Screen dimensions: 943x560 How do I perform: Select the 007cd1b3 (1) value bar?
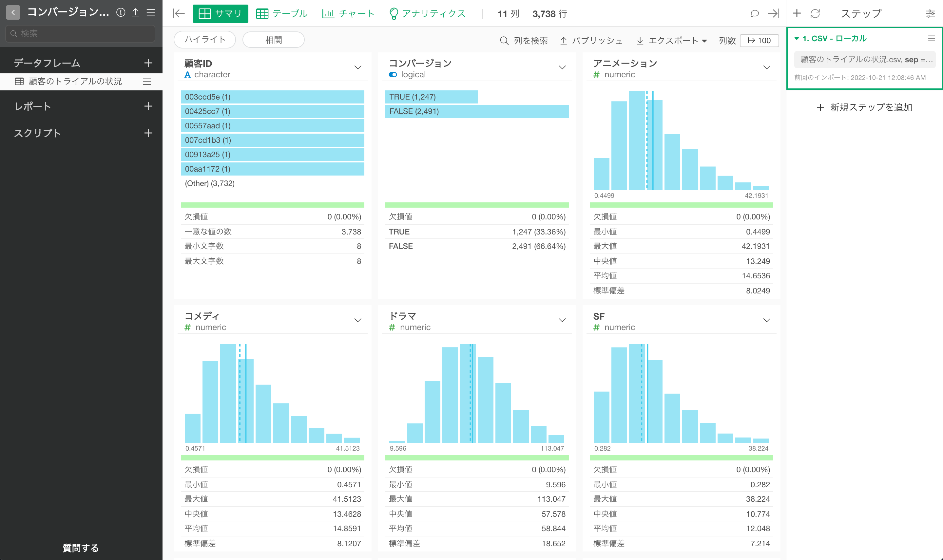272,140
